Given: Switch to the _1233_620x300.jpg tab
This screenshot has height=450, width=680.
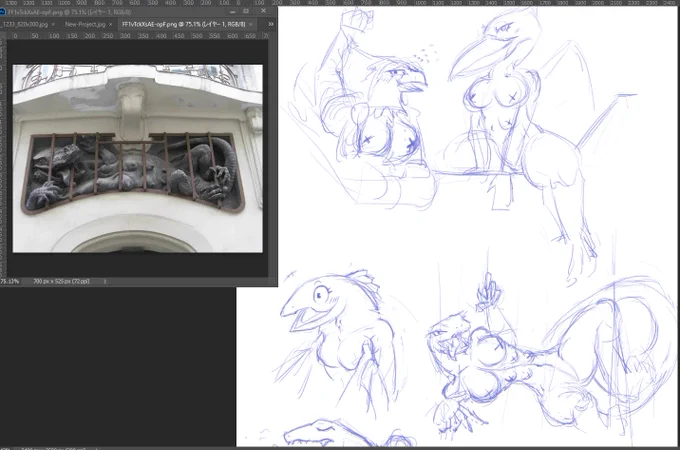Looking at the screenshot, I should (25, 24).
